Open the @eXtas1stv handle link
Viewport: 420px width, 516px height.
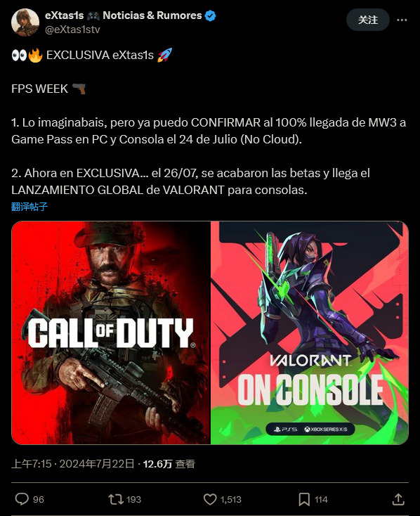tap(72, 30)
